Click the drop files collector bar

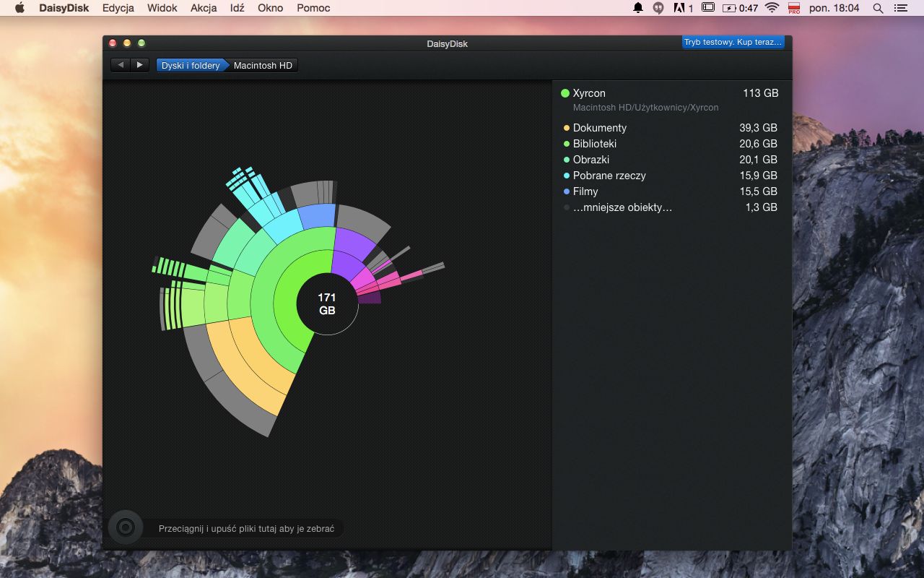point(246,529)
